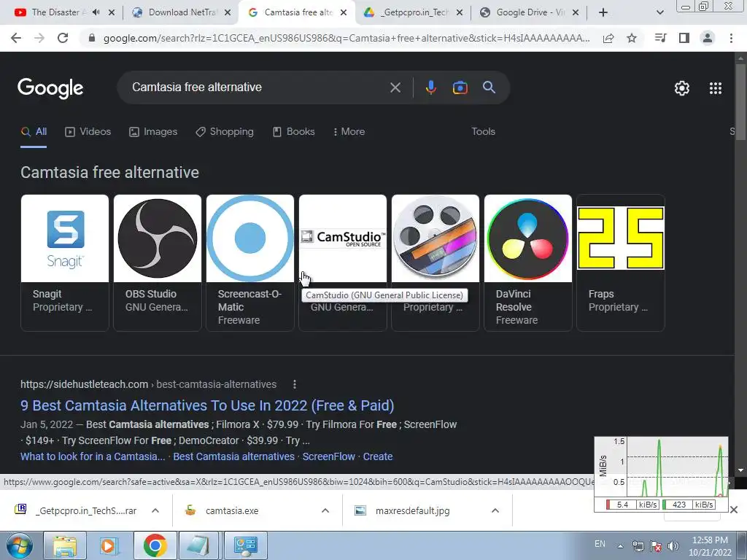
Task: Open the Create sitelink
Action: click(x=378, y=456)
